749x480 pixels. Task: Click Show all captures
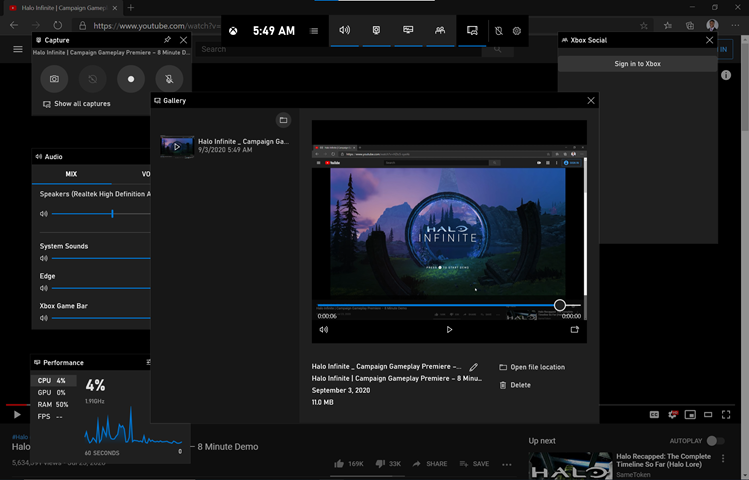click(x=82, y=104)
